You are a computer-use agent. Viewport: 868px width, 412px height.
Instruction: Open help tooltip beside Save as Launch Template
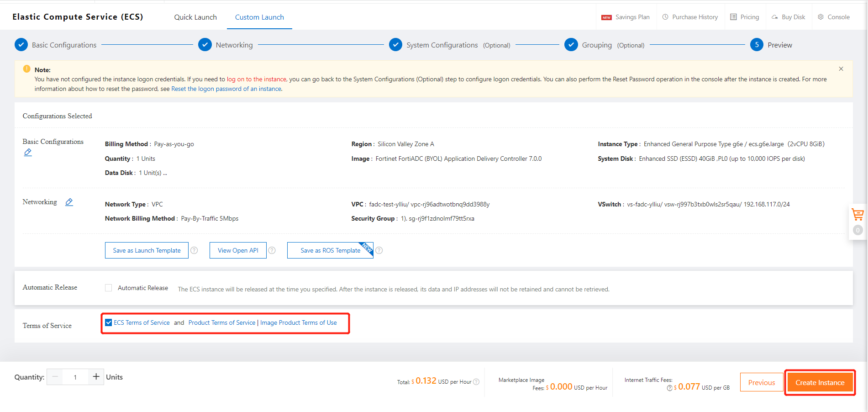pos(194,250)
